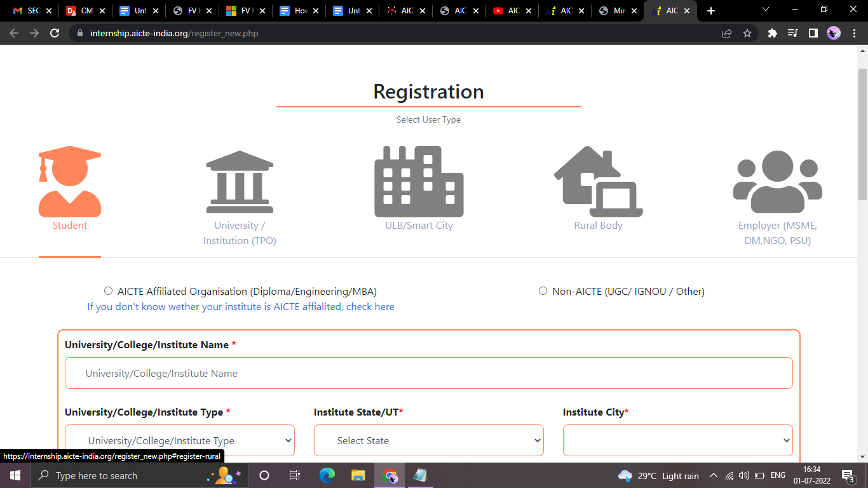Expand the Institute City dropdown
This screenshot has height=488, width=868.
(677, 440)
